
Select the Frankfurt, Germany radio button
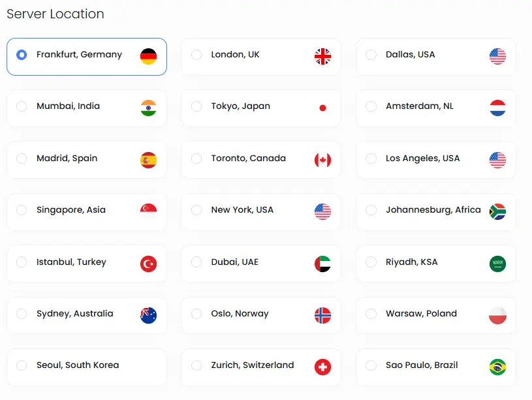click(22, 55)
